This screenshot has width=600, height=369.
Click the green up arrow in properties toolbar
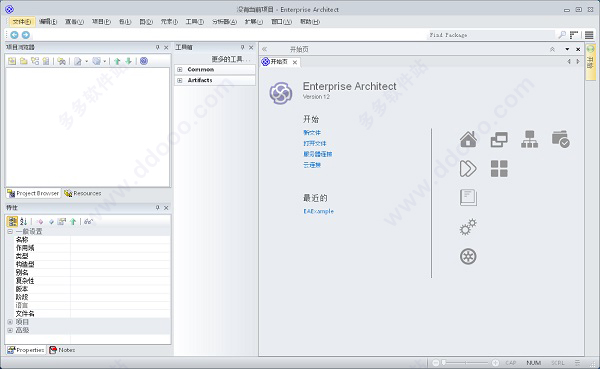(73, 222)
